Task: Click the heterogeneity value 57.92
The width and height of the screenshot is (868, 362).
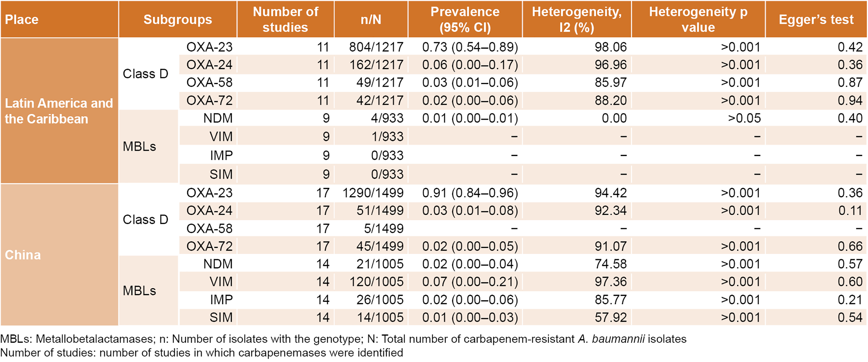Action: 611,317
